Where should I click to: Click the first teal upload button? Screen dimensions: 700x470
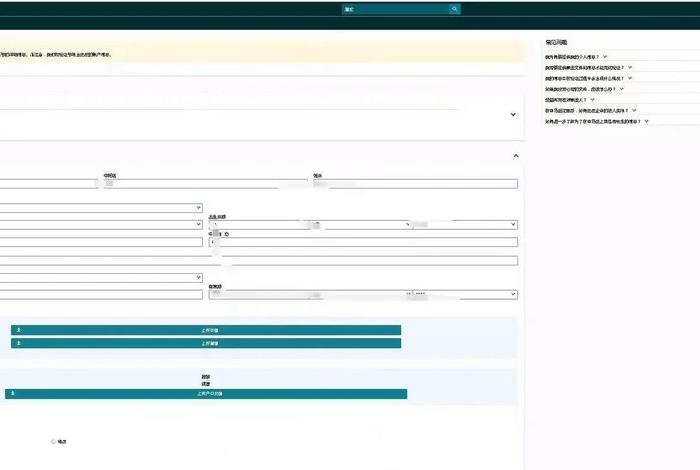pos(205,329)
